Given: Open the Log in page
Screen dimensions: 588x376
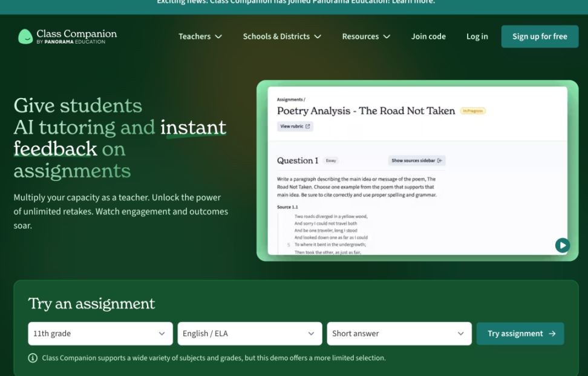Looking at the screenshot, I should point(477,36).
